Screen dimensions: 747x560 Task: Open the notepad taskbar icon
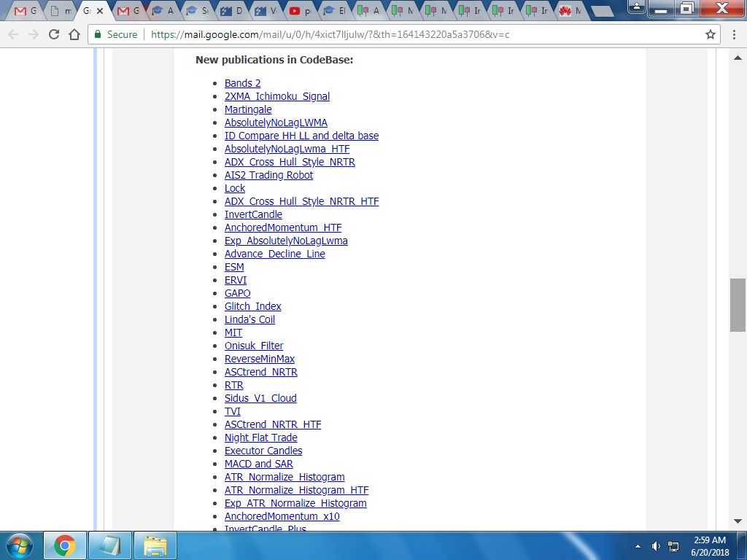point(110,545)
